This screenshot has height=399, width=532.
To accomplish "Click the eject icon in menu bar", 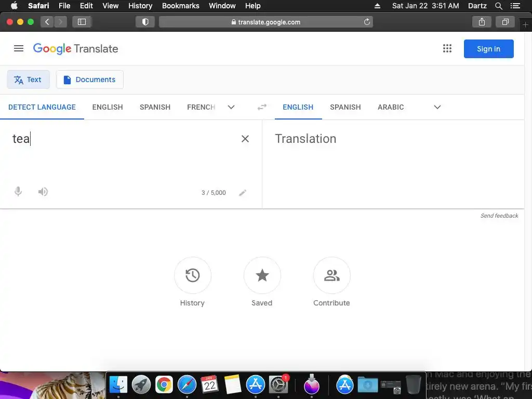I will (x=377, y=6).
